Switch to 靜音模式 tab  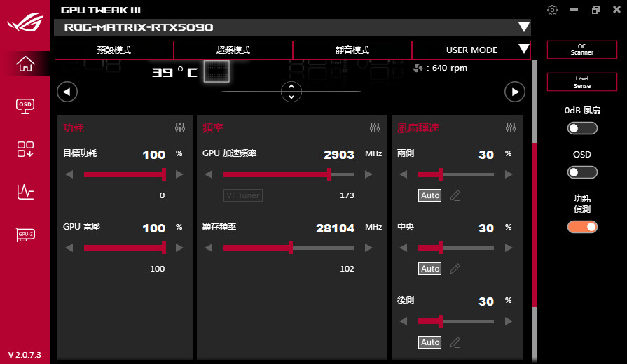[352, 50]
